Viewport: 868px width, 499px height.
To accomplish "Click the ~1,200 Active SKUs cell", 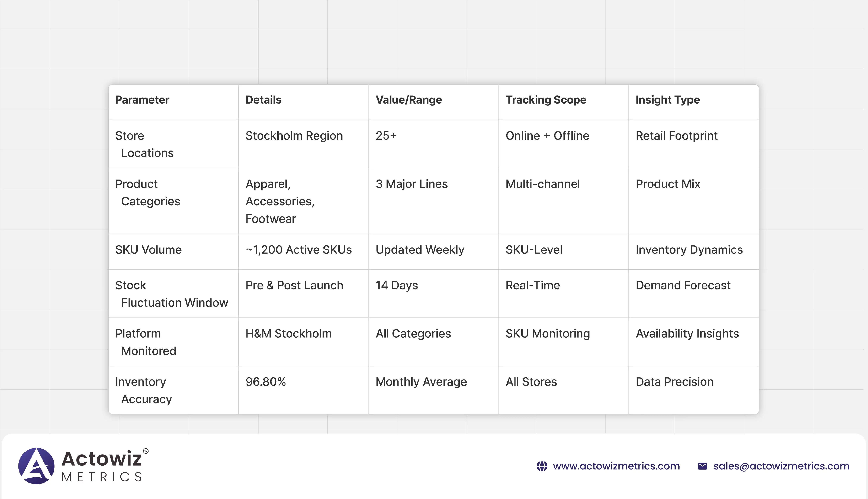I will tap(298, 250).
